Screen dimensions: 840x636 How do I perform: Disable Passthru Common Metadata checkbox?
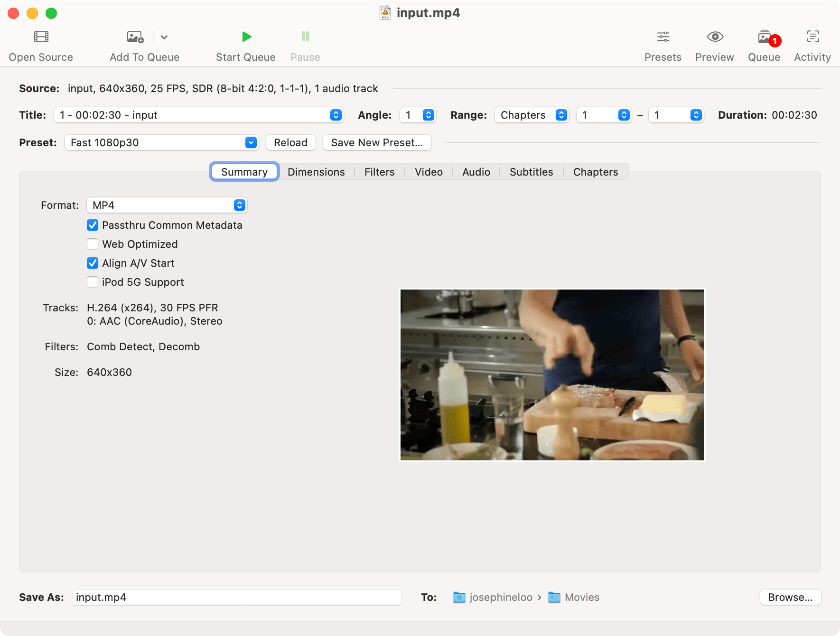click(93, 225)
